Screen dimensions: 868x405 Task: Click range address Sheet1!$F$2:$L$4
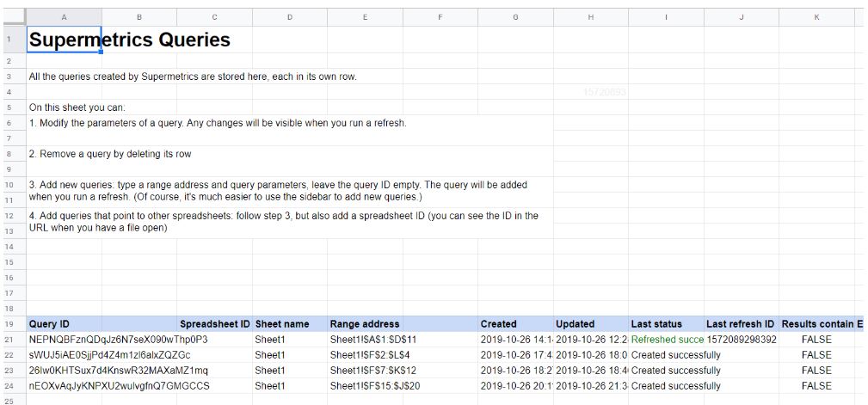pyautogui.click(x=369, y=354)
